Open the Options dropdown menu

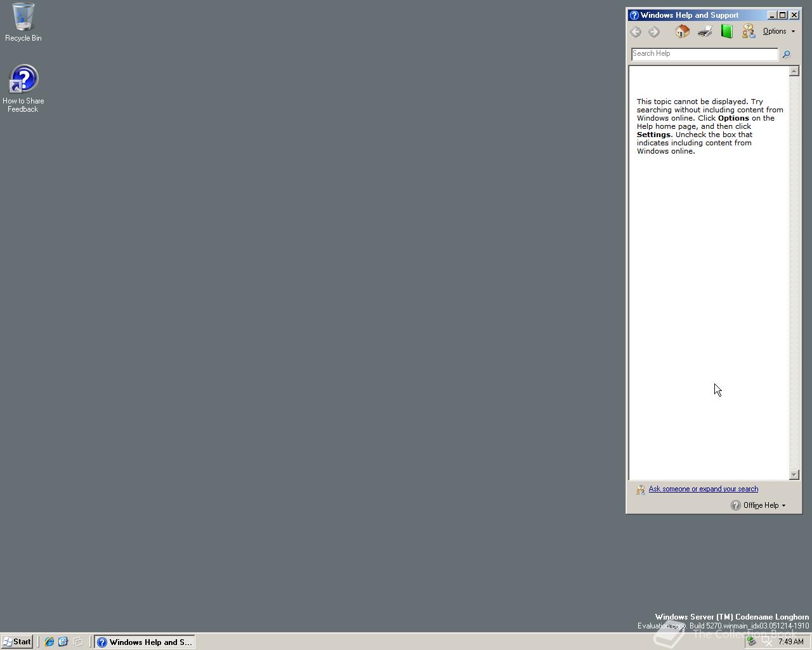pyautogui.click(x=779, y=31)
